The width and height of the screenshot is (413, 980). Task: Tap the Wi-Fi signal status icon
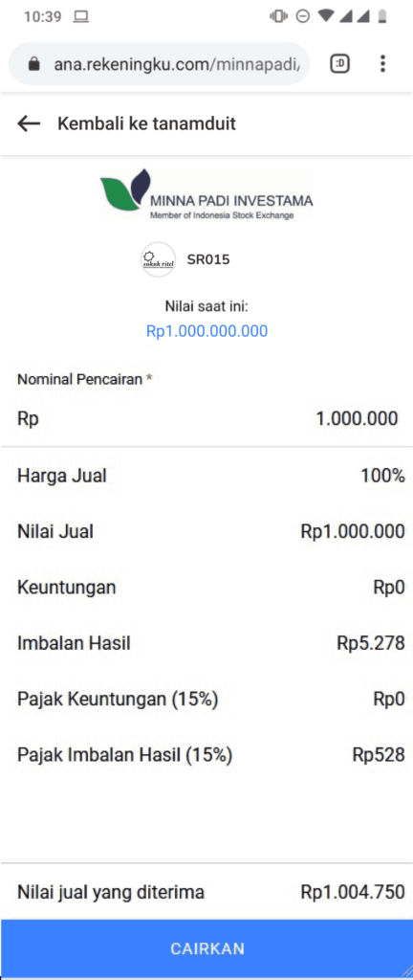[x=326, y=16]
